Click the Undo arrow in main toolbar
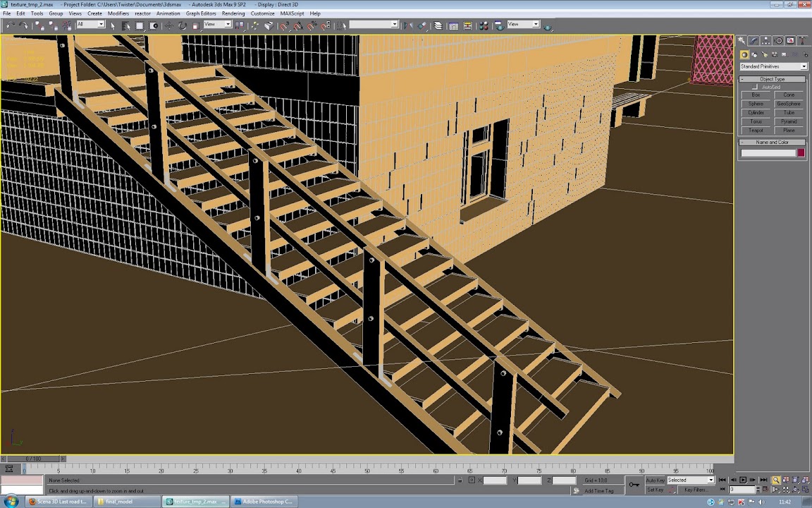The image size is (812, 508). (10, 25)
